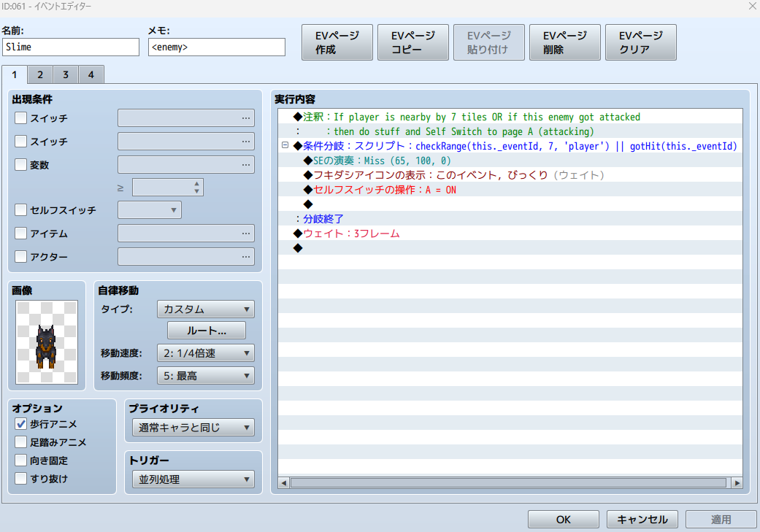Screen dimensions: 760x532
Task: Open the トリガー dropdown showing 並列処理
Action: [x=193, y=479]
